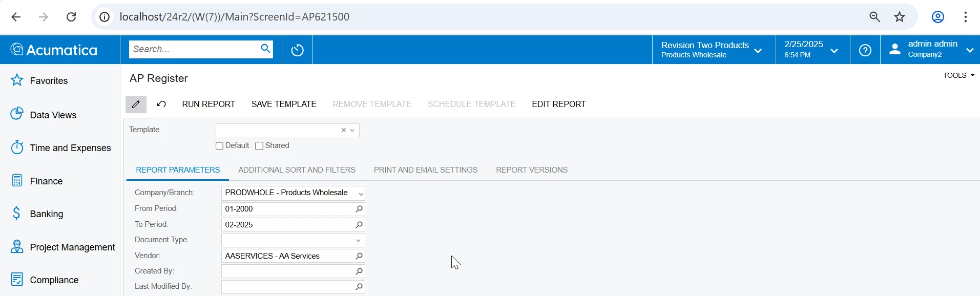
Task: Expand the Company/Branch dropdown
Action: [361, 194]
